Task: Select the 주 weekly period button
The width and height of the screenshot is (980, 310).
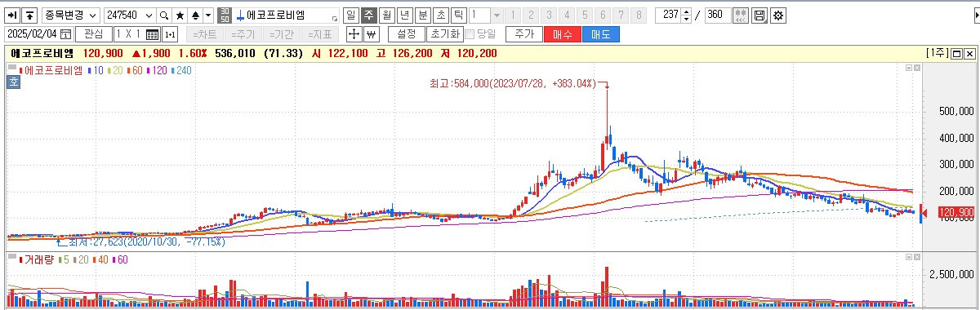Action: pos(368,15)
